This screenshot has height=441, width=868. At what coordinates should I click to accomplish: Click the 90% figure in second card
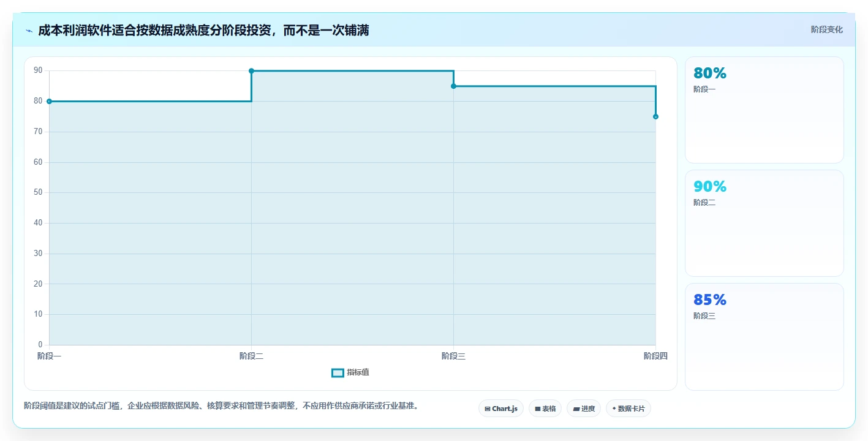(x=710, y=186)
